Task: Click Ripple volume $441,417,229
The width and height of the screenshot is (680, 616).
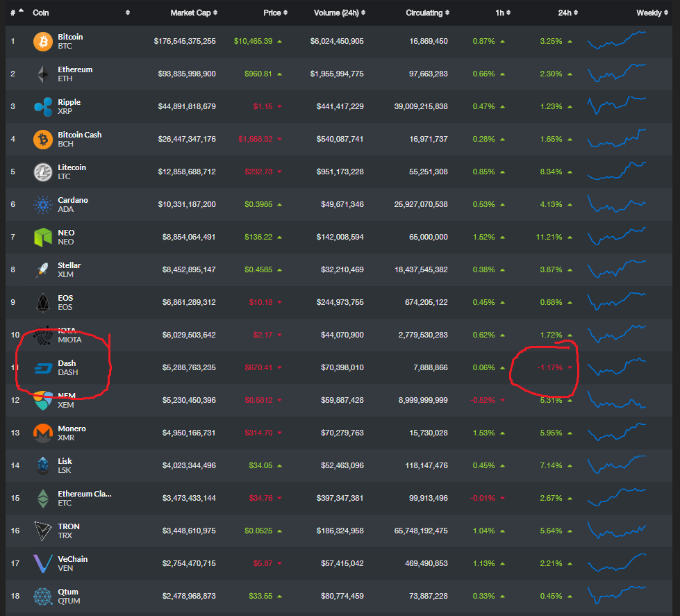Action: [340, 106]
